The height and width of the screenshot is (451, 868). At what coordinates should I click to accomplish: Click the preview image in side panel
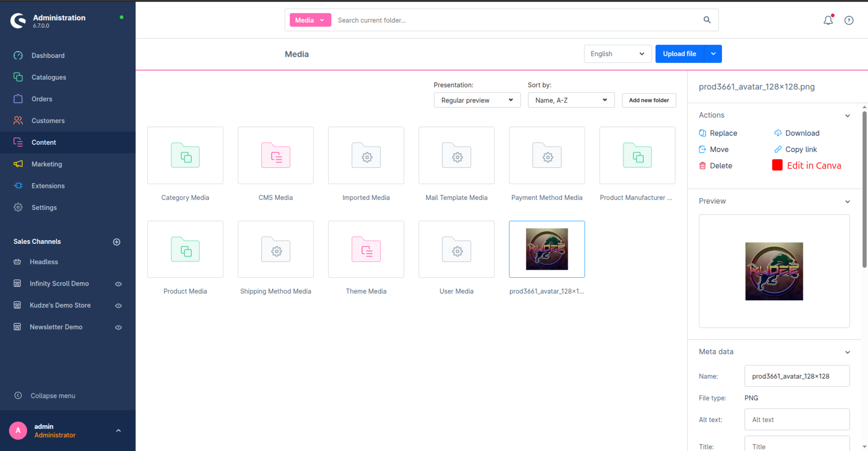point(774,271)
